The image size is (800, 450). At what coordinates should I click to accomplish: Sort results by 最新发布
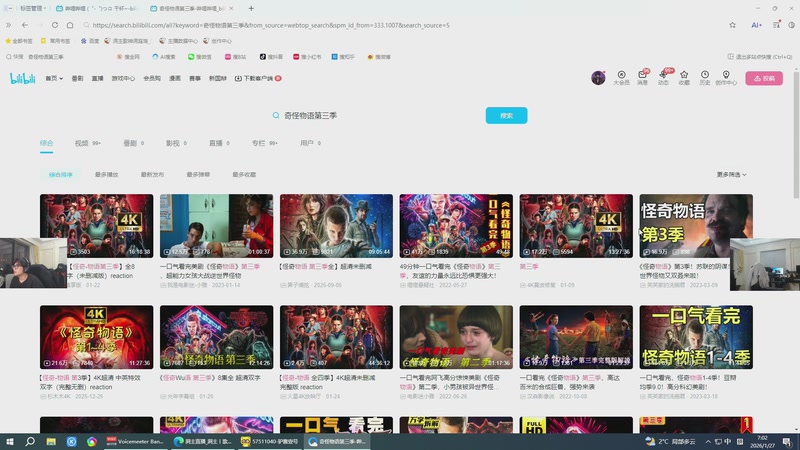(x=153, y=174)
